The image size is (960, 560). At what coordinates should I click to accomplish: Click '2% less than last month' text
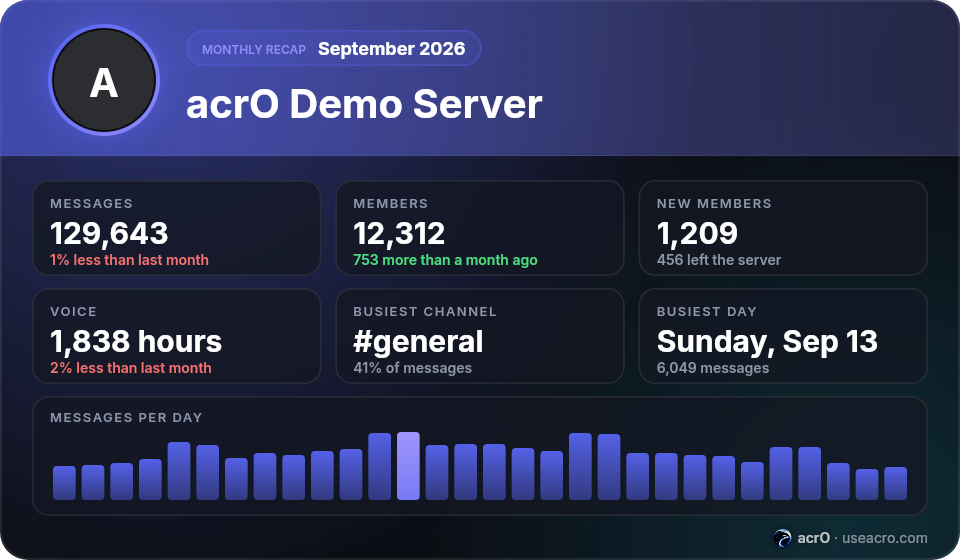pos(130,368)
